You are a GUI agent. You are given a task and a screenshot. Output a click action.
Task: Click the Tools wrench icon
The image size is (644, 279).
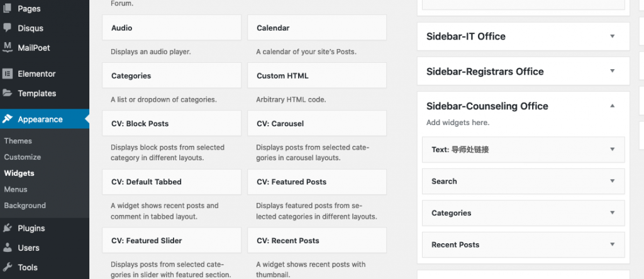click(8, 267)
